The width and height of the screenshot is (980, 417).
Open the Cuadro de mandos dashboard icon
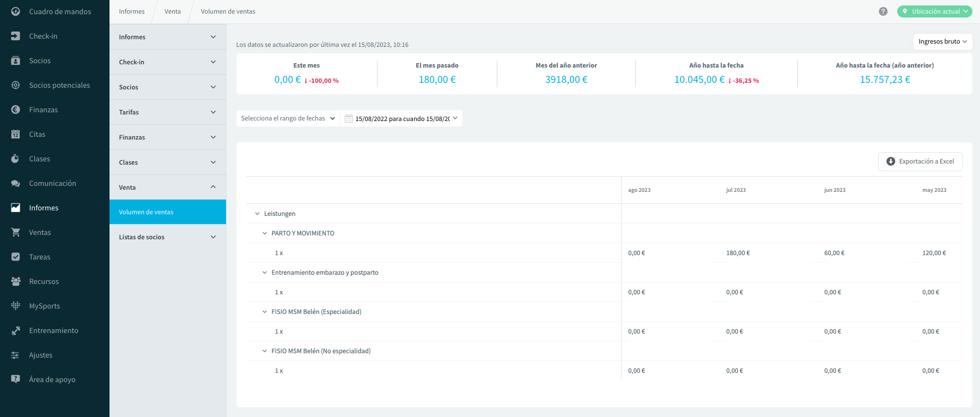pos(16,11)
